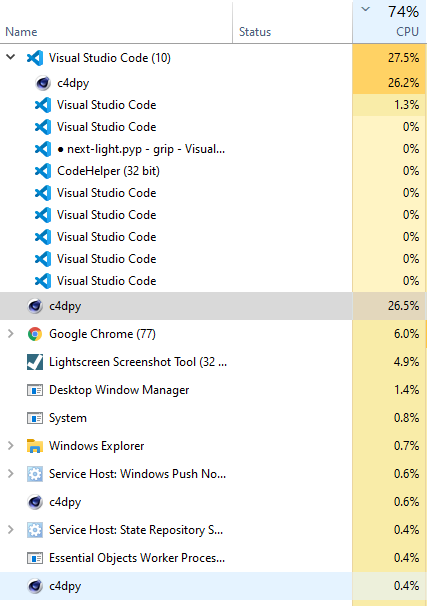Expand the Windows Explorer process group

point(11,446)
